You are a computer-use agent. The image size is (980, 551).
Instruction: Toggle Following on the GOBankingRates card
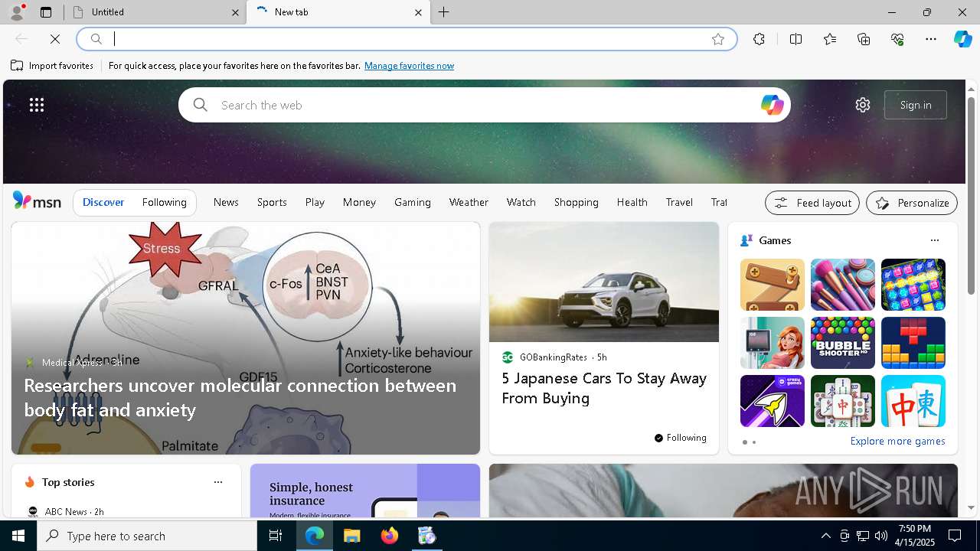[681, 438]
